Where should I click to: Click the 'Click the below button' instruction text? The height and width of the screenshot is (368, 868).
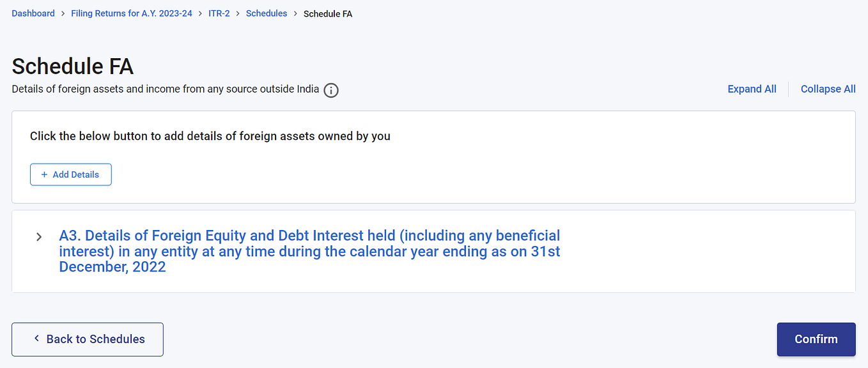(210, 136)
